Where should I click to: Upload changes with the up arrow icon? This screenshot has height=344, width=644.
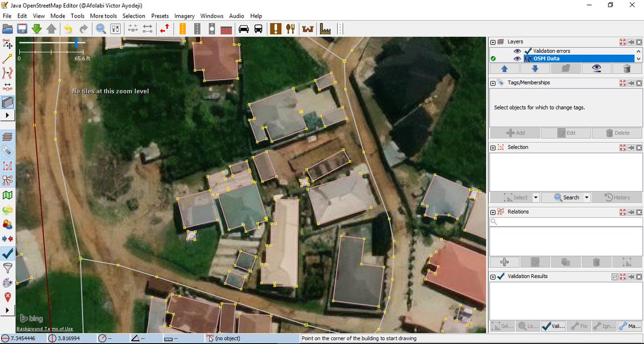(51, 28)
